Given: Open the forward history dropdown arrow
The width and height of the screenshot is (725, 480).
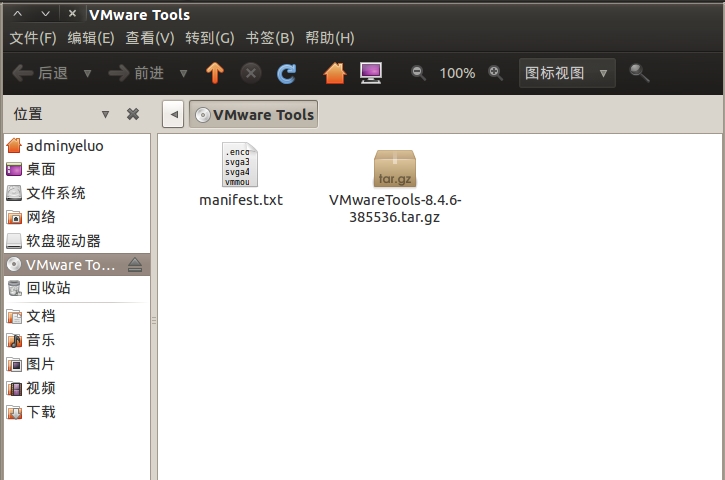Looking at the screenshot, I should [183, 73].
